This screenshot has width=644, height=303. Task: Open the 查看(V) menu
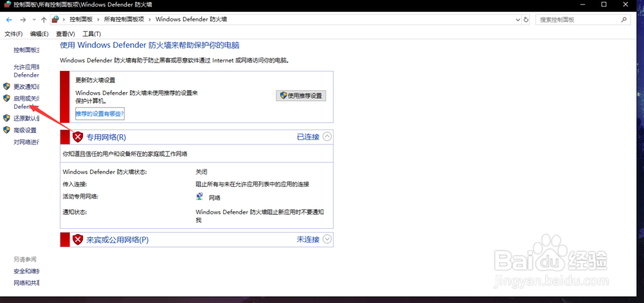[x=65, y=34]
